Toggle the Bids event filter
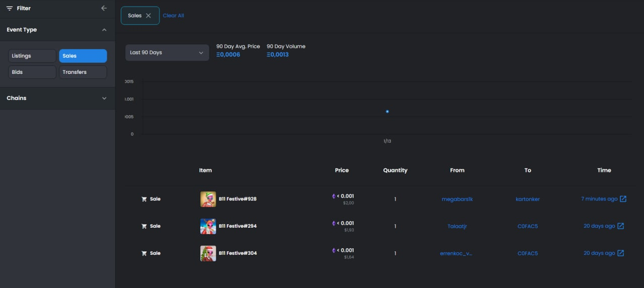The image size is (644, 288). pos(32,72)
